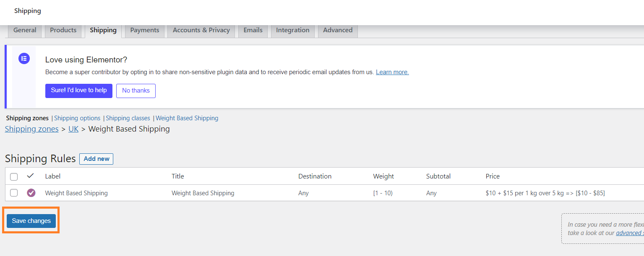Go to Shipping classes section
The height and width of the screenshot is (256, 644).
[128, 118]
